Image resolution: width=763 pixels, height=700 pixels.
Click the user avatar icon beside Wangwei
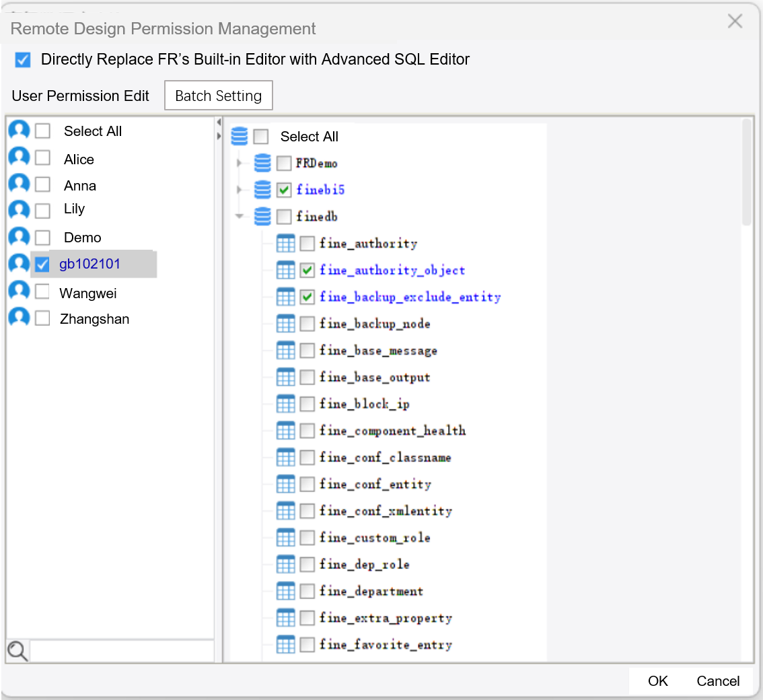click(20, 291)
